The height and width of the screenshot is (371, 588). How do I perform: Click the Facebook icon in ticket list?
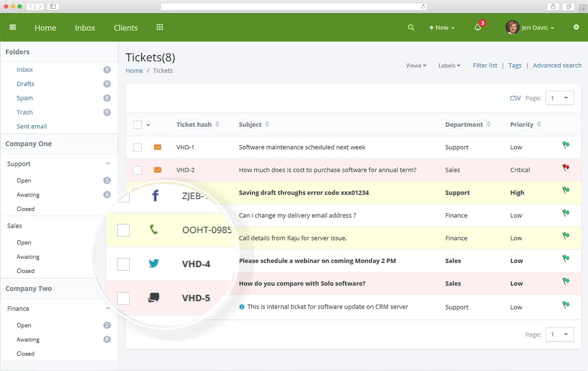coord(155,195)
